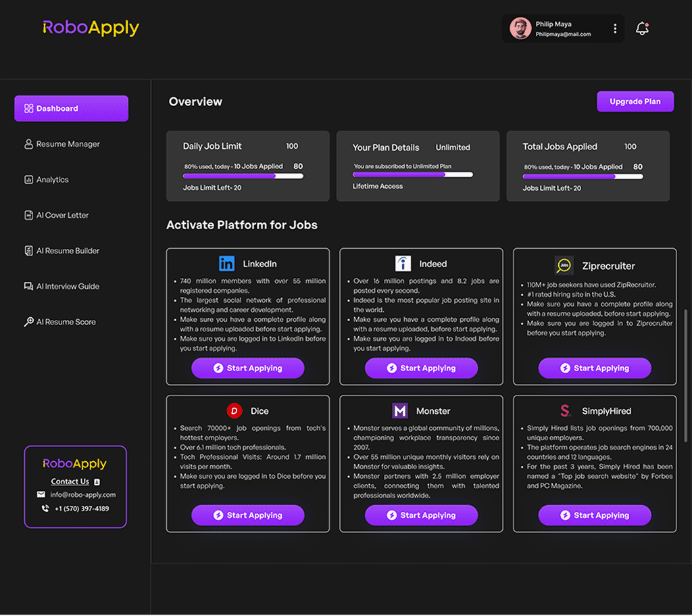Image resolution: width=692 pixels, height=616 pixels.
Task: Start applying on LinkedIn
Action: click(x=248, y=369)
